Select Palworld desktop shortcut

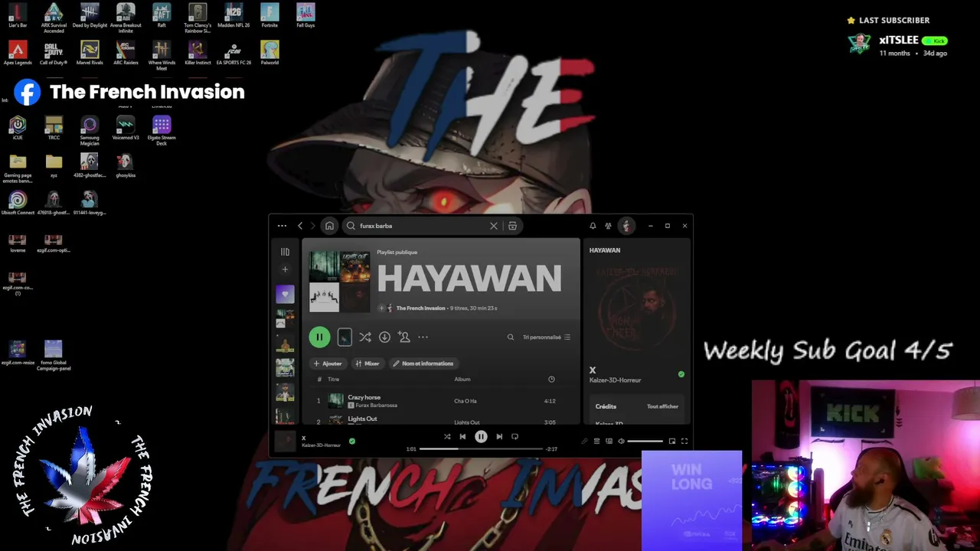[269, 53]
